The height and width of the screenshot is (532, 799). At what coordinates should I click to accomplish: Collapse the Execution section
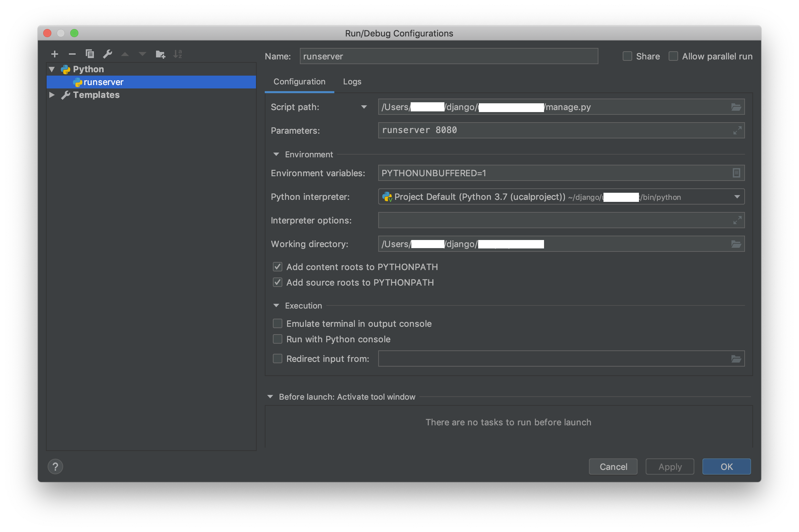point(276,306)
